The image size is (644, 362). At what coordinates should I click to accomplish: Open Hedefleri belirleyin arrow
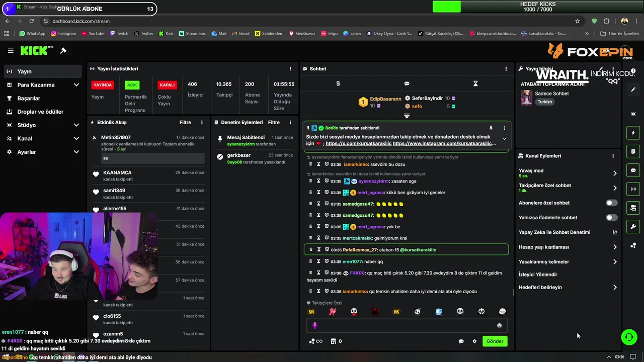coord(614,288)
